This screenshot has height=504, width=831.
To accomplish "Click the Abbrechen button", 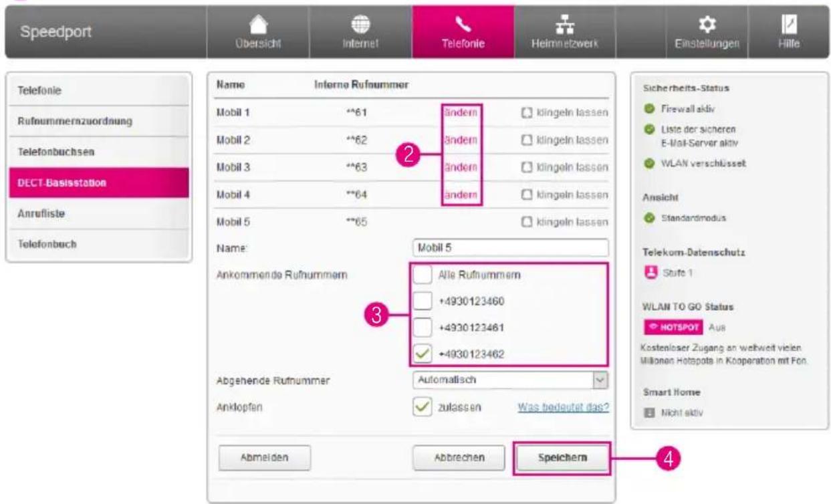I will click(458, 459).
